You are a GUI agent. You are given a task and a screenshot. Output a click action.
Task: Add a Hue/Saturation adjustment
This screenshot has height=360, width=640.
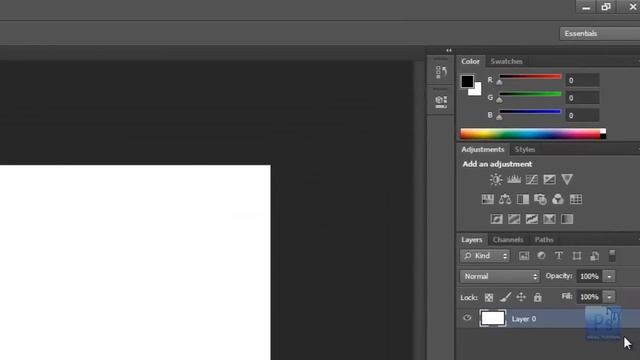(487, 199)
